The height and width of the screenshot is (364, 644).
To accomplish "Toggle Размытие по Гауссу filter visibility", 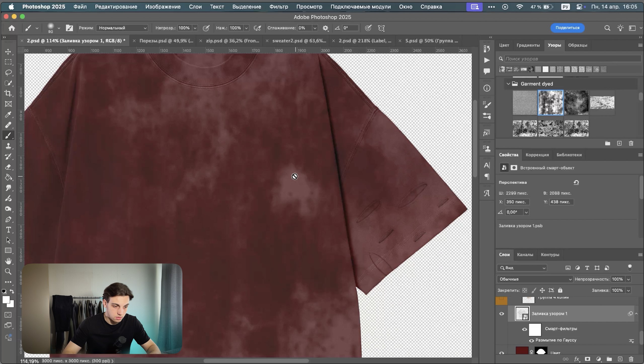I will [x=531, y=341].
